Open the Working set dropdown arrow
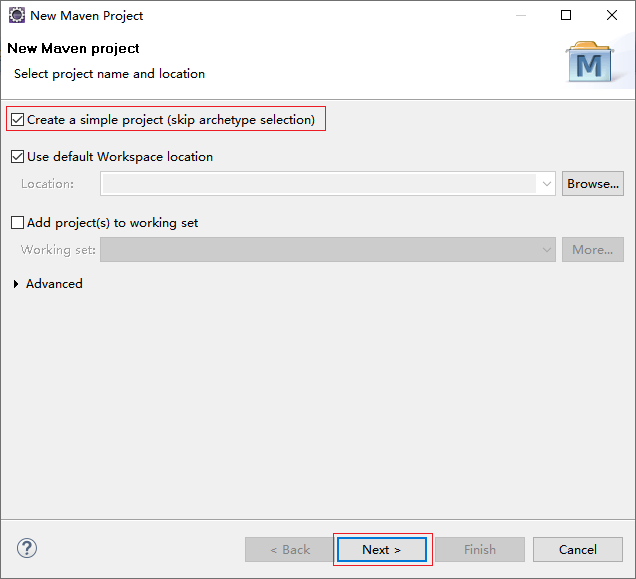The image size is (636, 579). 546,250
